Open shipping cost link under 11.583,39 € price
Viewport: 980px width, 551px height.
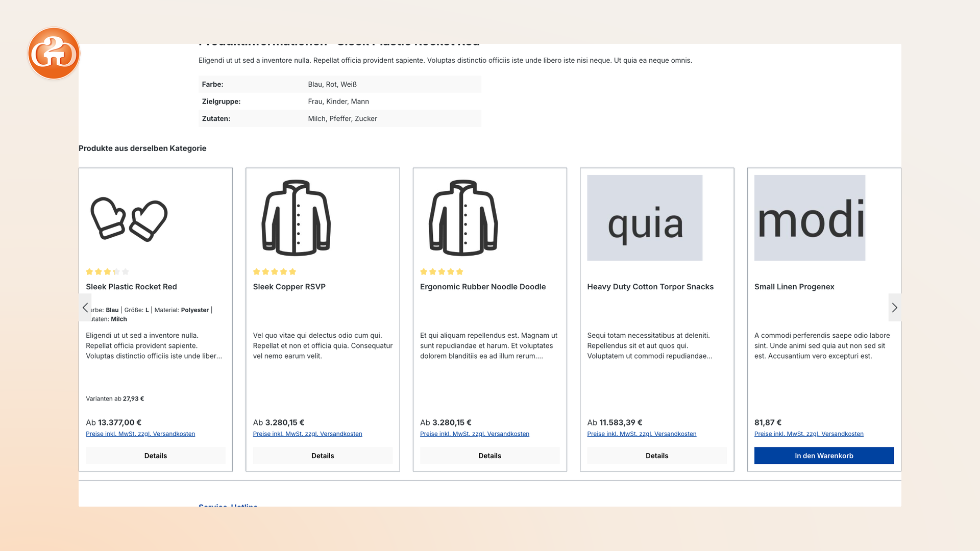[x=642, y=434]
